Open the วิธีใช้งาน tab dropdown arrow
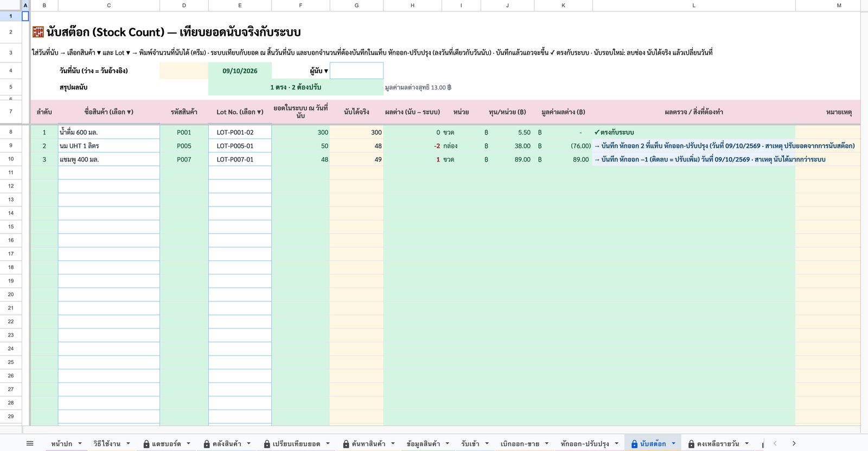The height and width of the screenshot is (451, 868). click(x=128, y=443)
